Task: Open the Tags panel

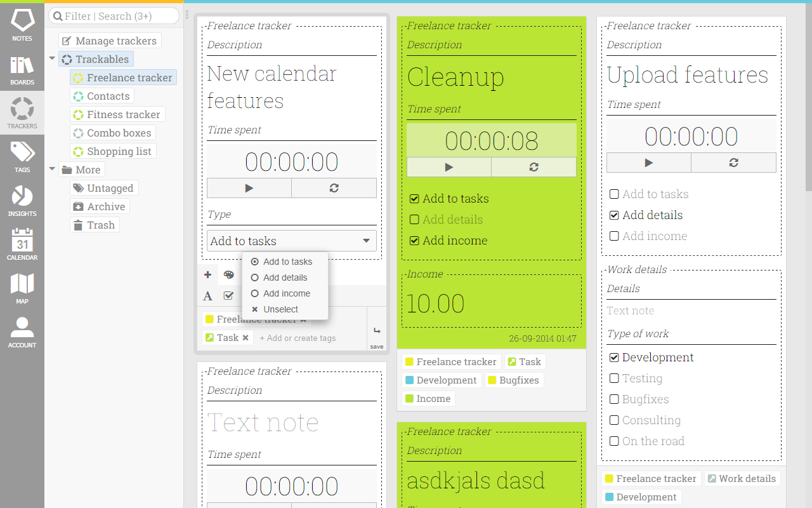Action: pyautogui.click(x=22, y=156)
